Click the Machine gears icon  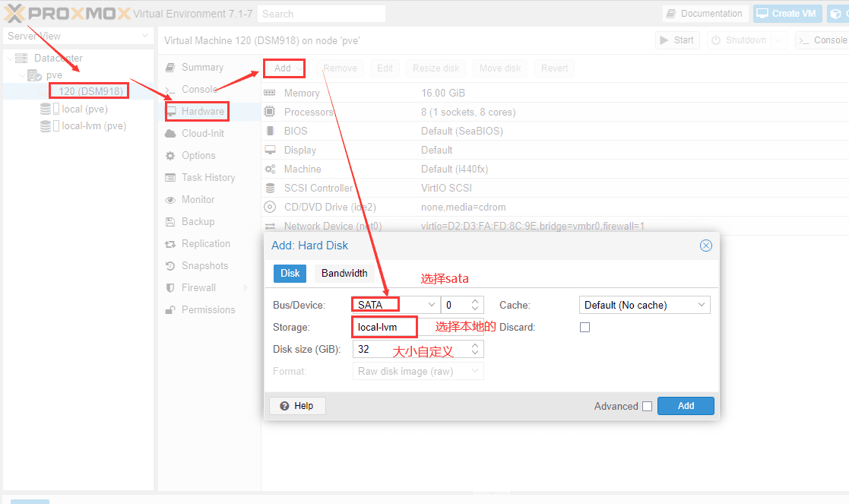(270, 169)
